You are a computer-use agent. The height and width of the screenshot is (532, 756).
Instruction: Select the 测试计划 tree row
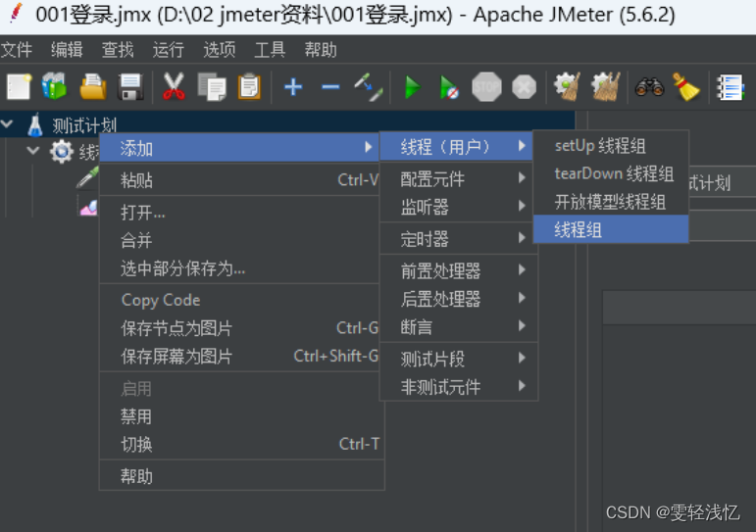coord(287,124)
